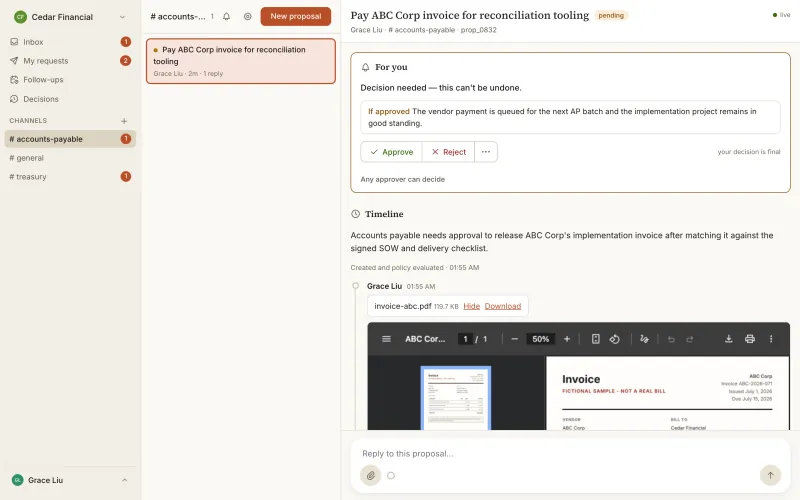Screen dimensions: 800x500
Task: Click the New proposal button
Action: (x=295, y=16)
